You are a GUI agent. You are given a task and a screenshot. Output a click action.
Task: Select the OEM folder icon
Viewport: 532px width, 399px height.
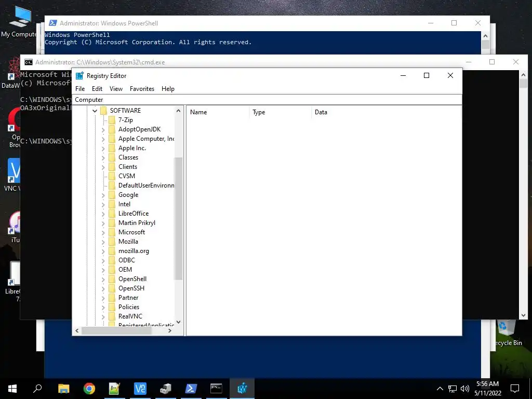(x=112, y=270)
